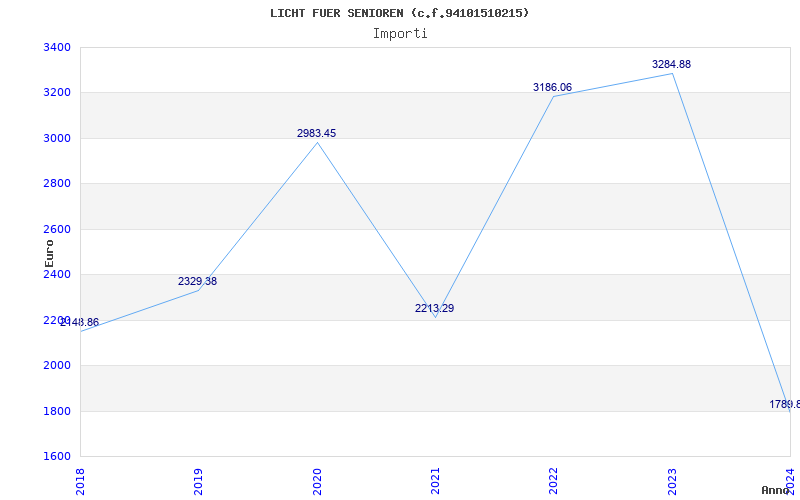
Task: Click the chart title LICHT FUER SENIOREN
Action: (x=399, y=13)
